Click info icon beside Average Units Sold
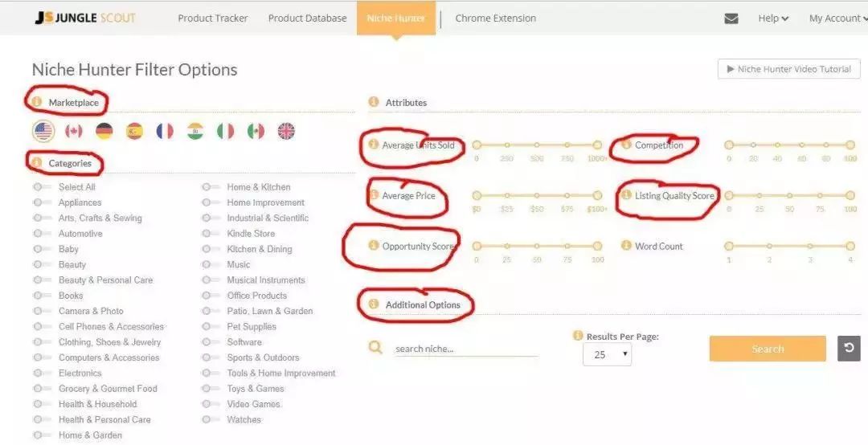Image resolution: width=868 pixels, height=445 pixels. (374, 145)
